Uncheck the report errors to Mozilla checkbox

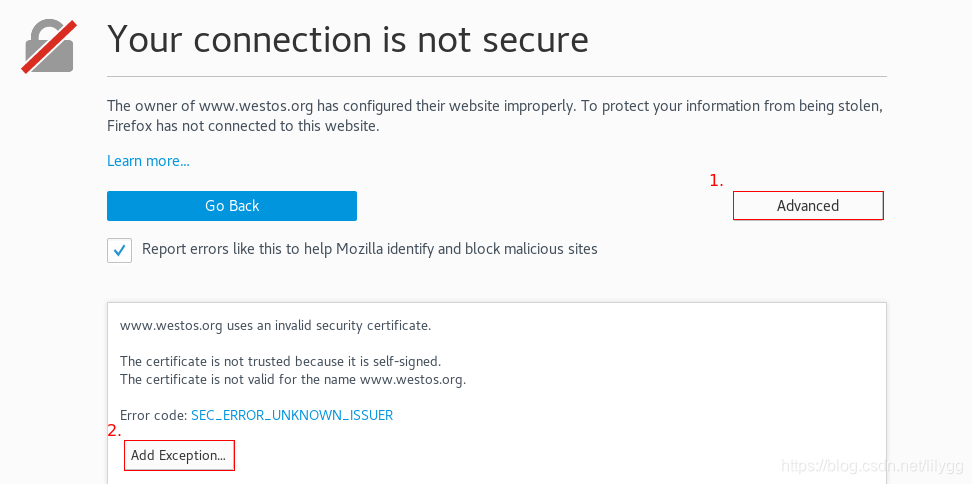(120, 250)
